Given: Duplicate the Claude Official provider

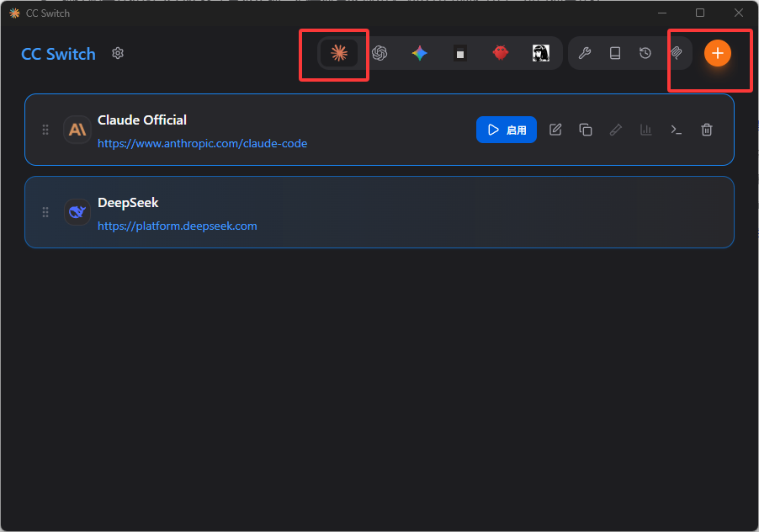Looking at the screenshot, I should 585,130.
